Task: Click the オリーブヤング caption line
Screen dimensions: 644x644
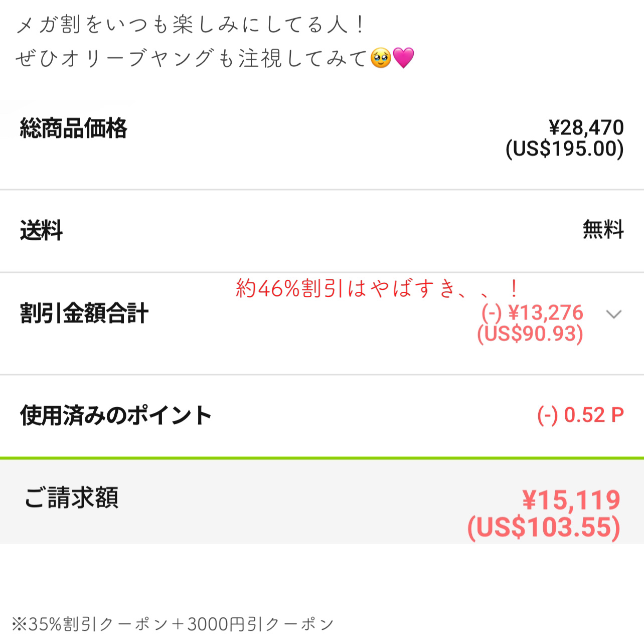Action: (191, 59)
